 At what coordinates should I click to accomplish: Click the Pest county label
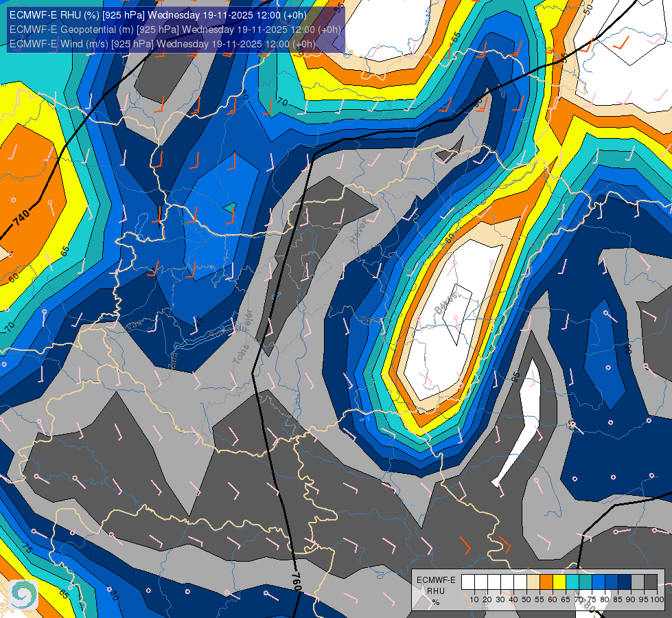click(371, 321)
